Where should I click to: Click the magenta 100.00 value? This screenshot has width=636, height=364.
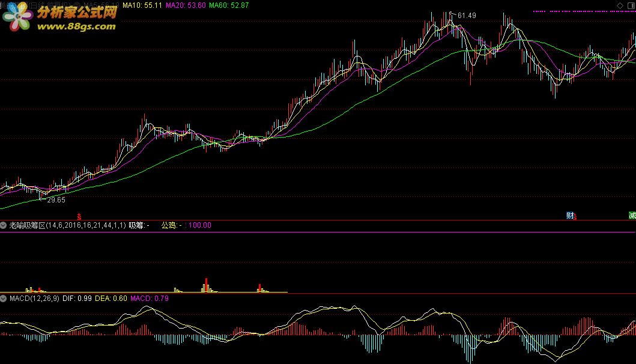point(200,225)
